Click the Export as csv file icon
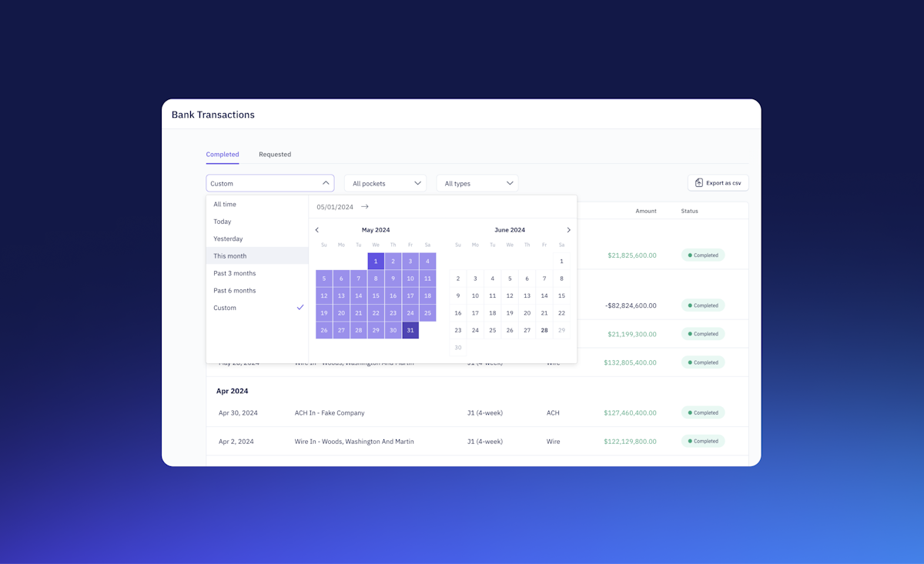Viewport: 924px width, 564px height. pyautogui.click(x=699, y=182)
